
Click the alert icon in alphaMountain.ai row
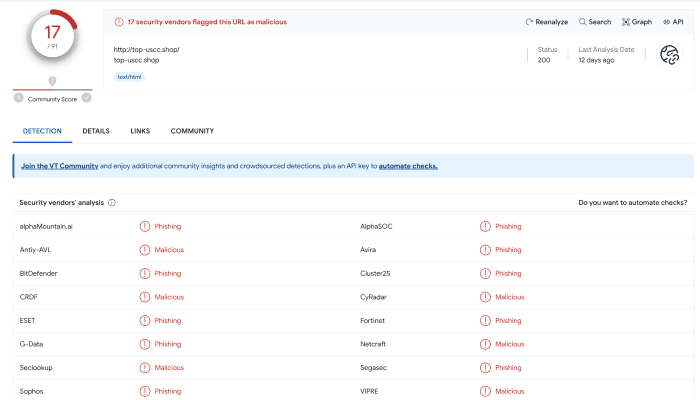coord(145,226)
